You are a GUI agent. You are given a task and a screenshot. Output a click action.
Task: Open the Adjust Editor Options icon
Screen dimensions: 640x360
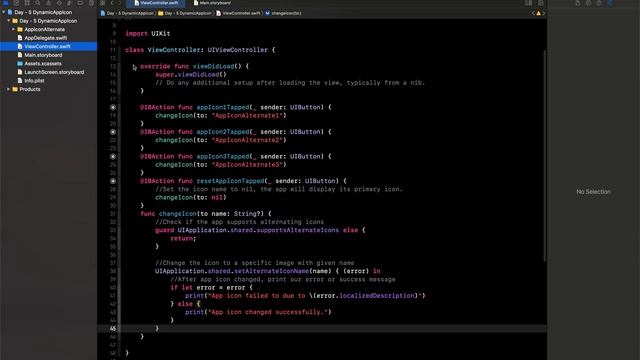[x=529, y=3]
